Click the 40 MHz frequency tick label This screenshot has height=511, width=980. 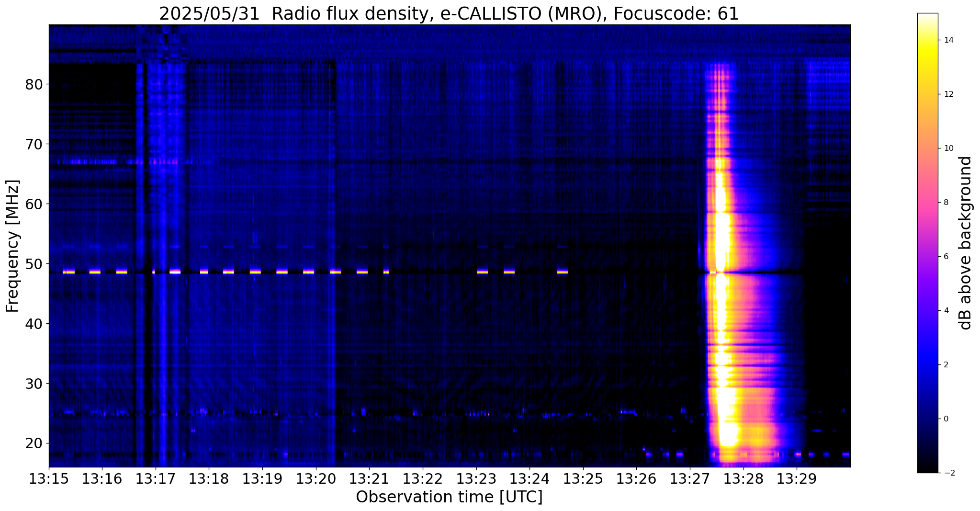point(34,324)
